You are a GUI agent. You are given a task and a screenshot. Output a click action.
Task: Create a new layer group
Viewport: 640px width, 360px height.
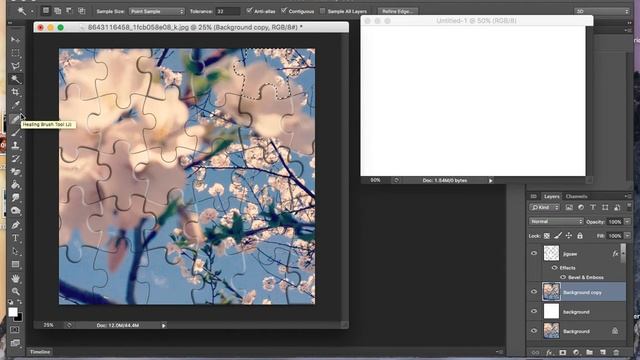point(589,352)
